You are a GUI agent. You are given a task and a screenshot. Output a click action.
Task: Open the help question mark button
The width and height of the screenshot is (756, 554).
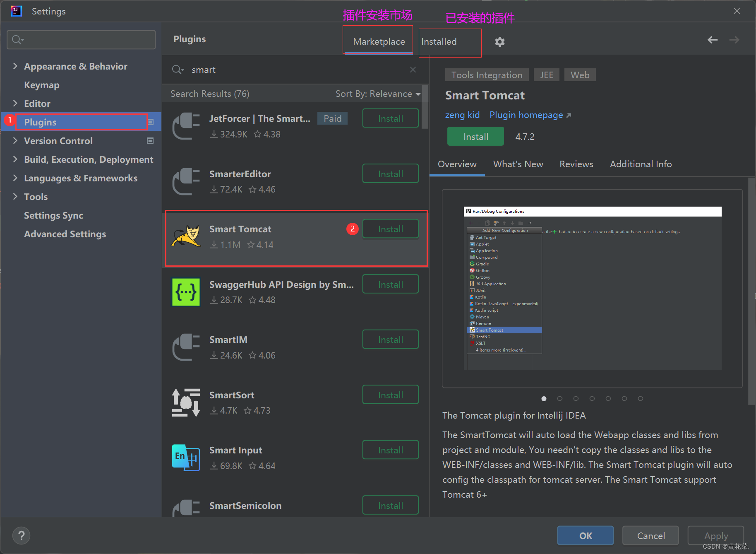click(x=21, y=535)
